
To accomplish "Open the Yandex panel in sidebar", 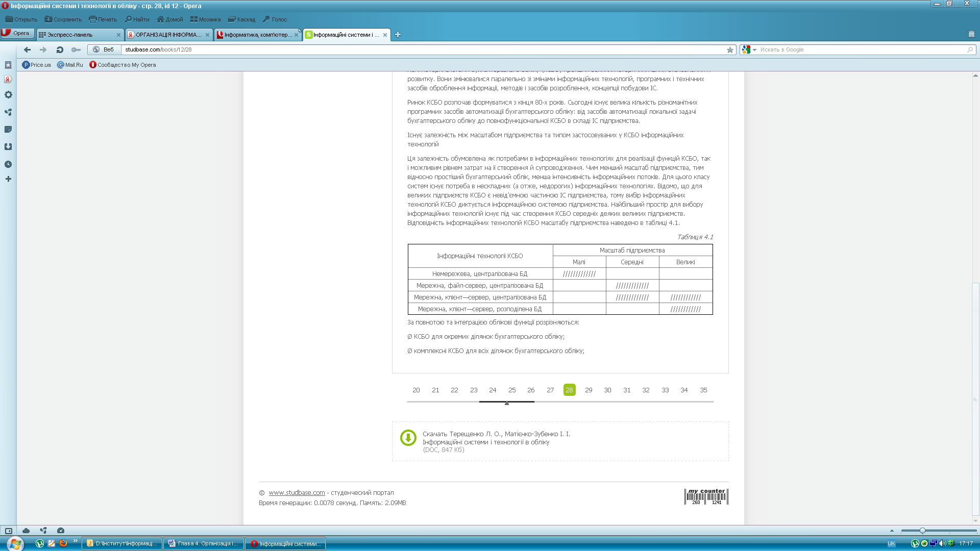I will tap(8, 79).
